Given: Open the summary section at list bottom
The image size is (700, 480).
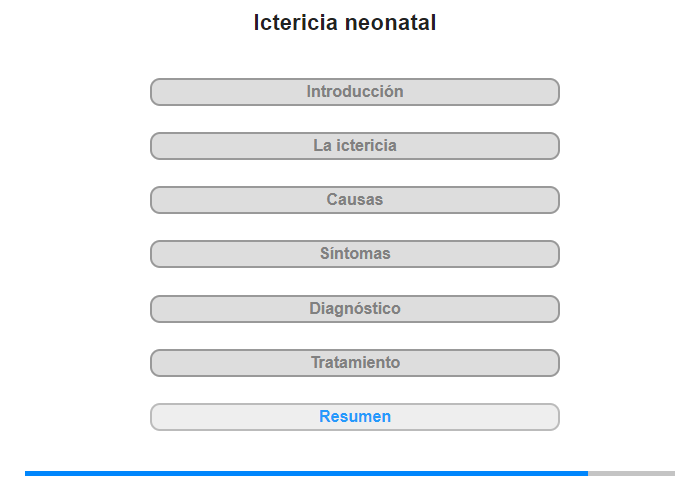Looking at the screenshot, I should tap(354, 417).
